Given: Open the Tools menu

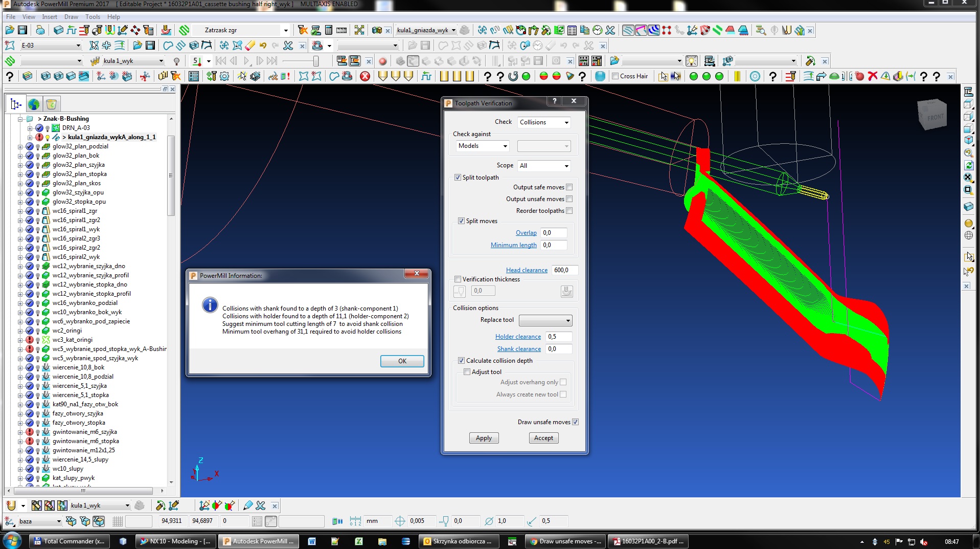Looking at the screenshot, I should (x=92, y=17).
